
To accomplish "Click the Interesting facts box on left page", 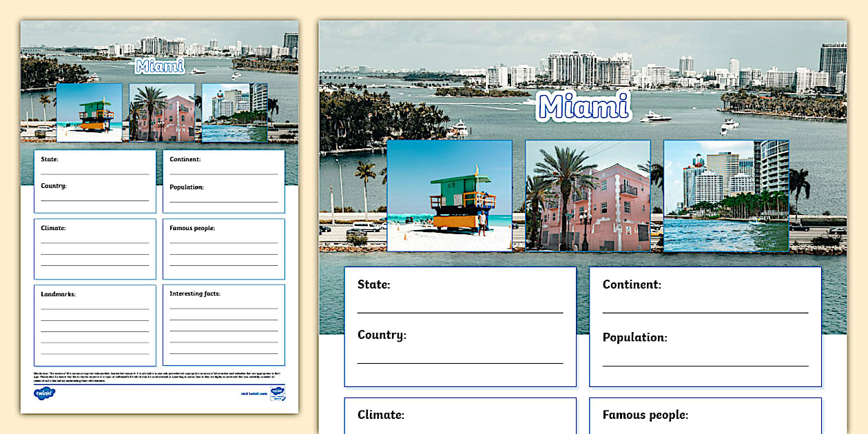I will tap(224, 324).
